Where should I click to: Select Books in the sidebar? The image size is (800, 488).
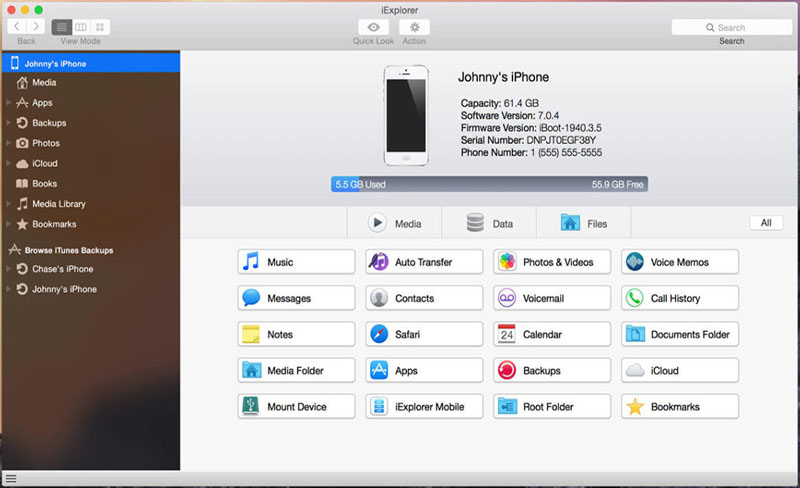[91, 184]
